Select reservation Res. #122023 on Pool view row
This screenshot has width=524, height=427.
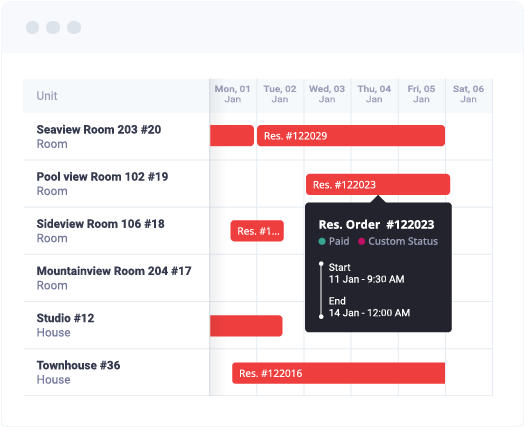point(378,184)
